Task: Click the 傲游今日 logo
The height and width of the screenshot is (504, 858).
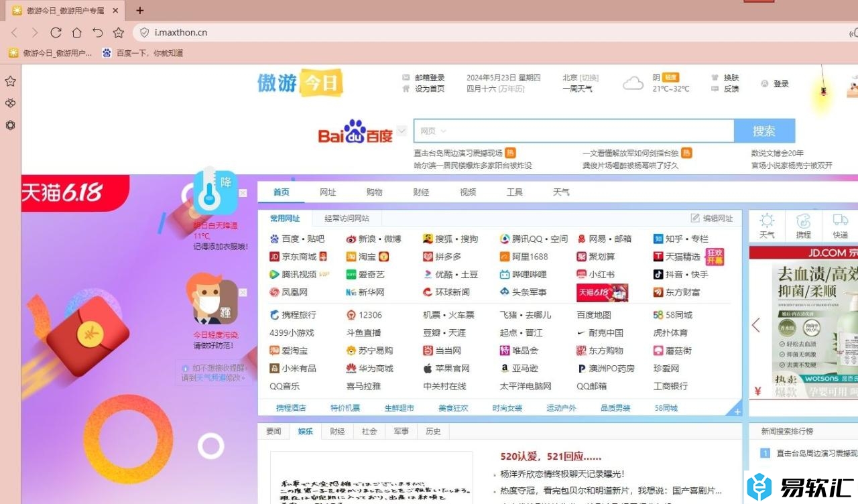Action: click(300, 83)
